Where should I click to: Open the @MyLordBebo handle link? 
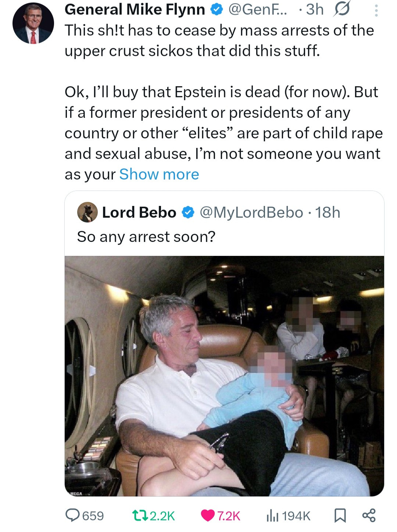coord(251,213)
